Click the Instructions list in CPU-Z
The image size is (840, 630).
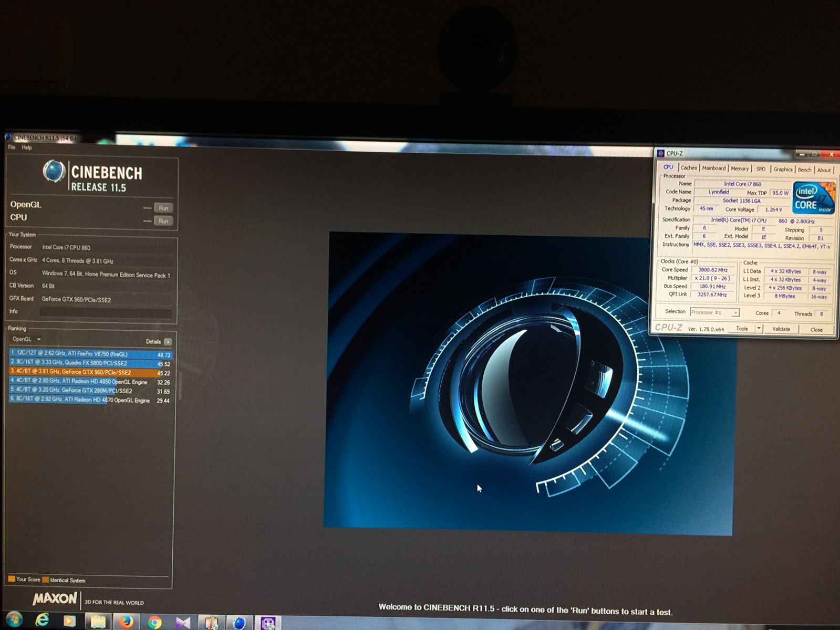(x=762, y=246)
